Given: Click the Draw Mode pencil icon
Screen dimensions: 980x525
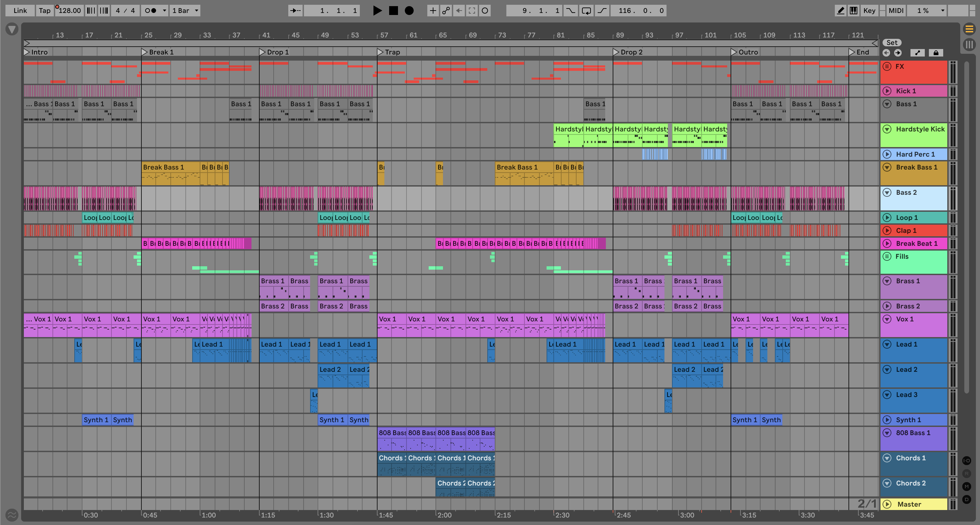Looking at the screenshot, I should pyautogui.click(x=840, y=11).
